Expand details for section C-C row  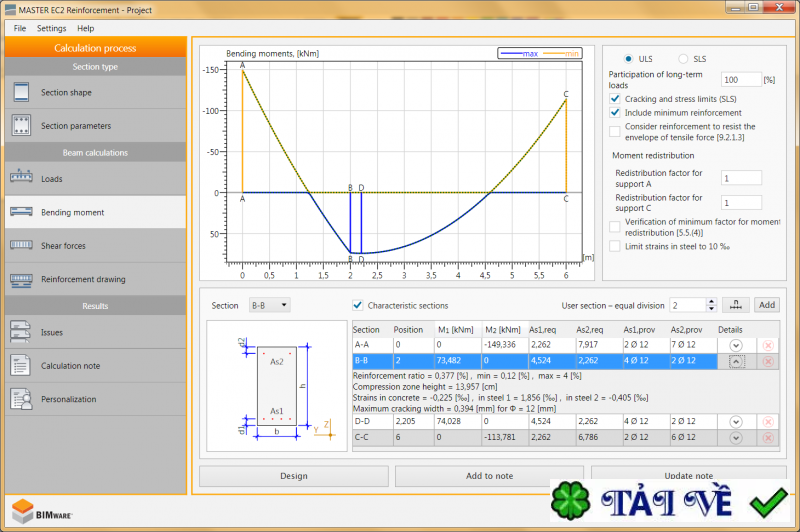point(737,437)
